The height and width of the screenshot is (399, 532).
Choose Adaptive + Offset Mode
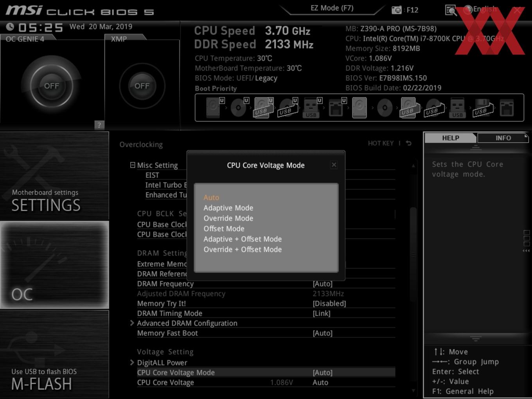tap(243, 239)
